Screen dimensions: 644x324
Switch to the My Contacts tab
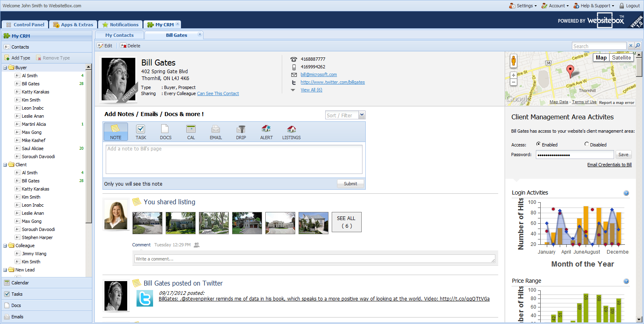(x=119, y=35)
